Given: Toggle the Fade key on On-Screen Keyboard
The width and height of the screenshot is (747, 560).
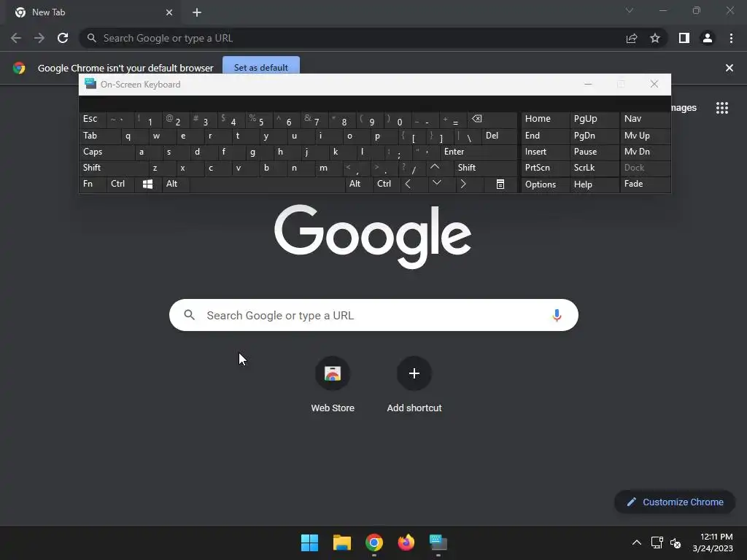Looking at the screenshot, I should [x=645, y=184].
